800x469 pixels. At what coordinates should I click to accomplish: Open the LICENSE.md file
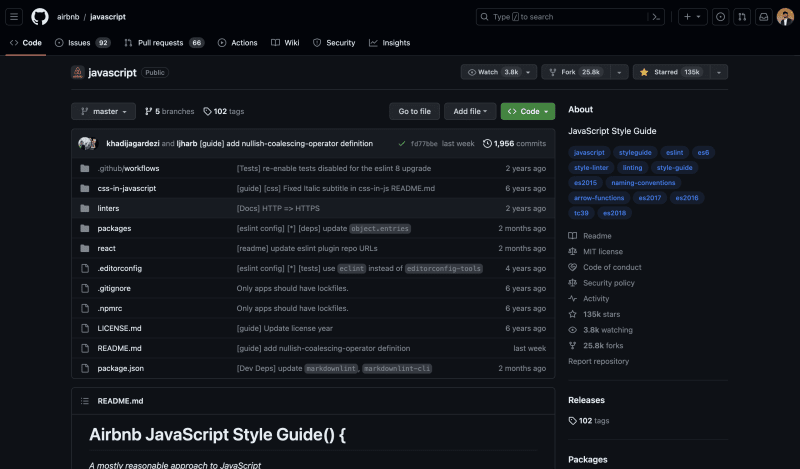pyautogui.click(x=119, y=328)
